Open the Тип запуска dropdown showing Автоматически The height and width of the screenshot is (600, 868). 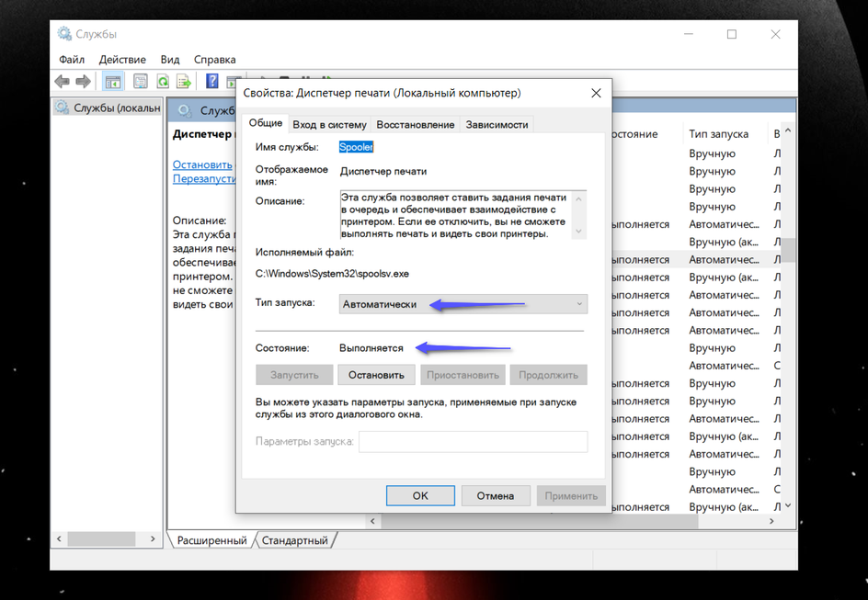463,304
